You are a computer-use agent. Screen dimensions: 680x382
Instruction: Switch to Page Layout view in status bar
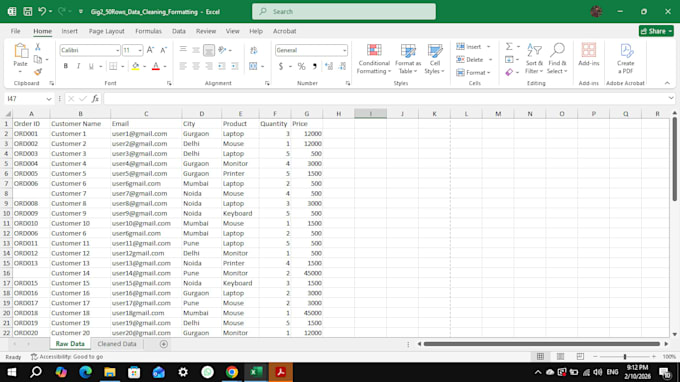point(560,356)
